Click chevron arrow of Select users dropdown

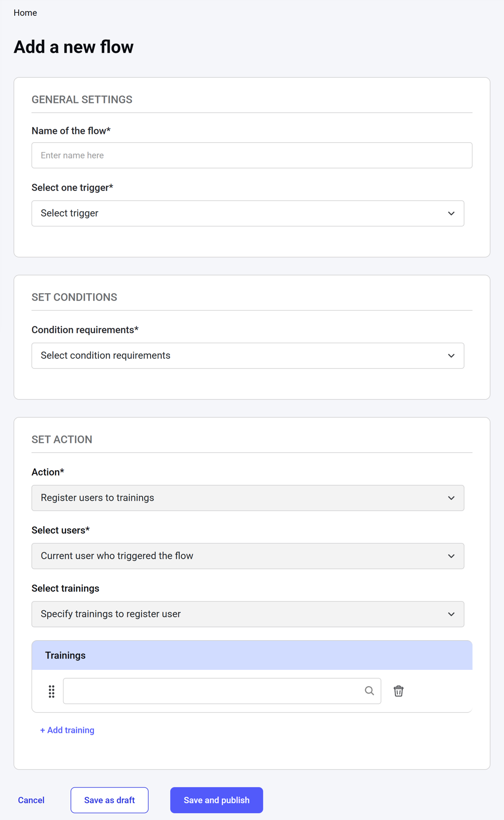451,556
